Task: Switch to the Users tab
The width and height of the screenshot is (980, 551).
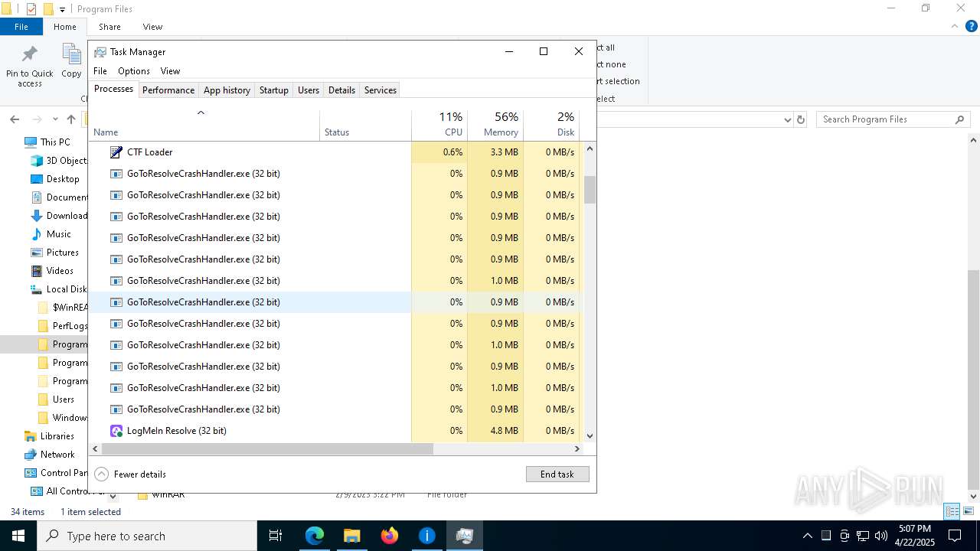Action: click(309, 90)
